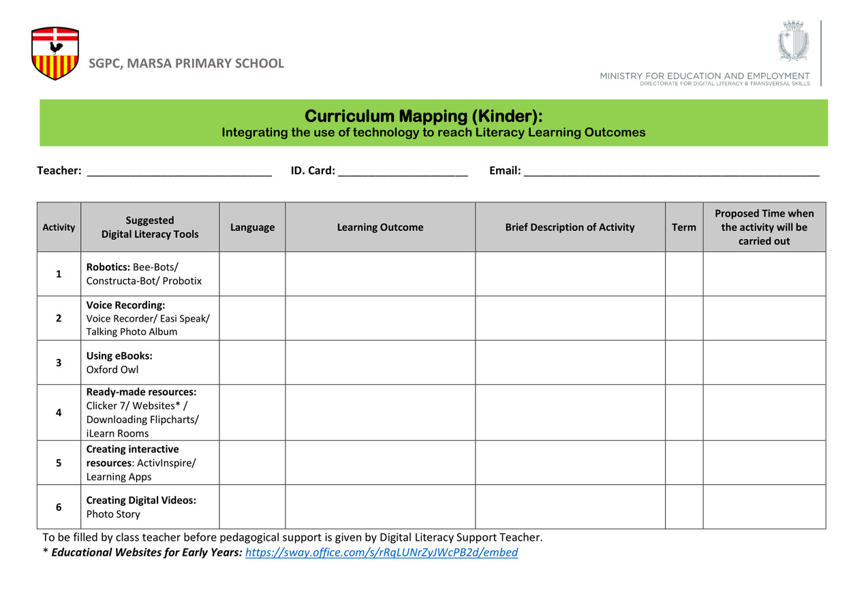Select the 'Integrating the use of technology' subtitle

coord(433,133)
